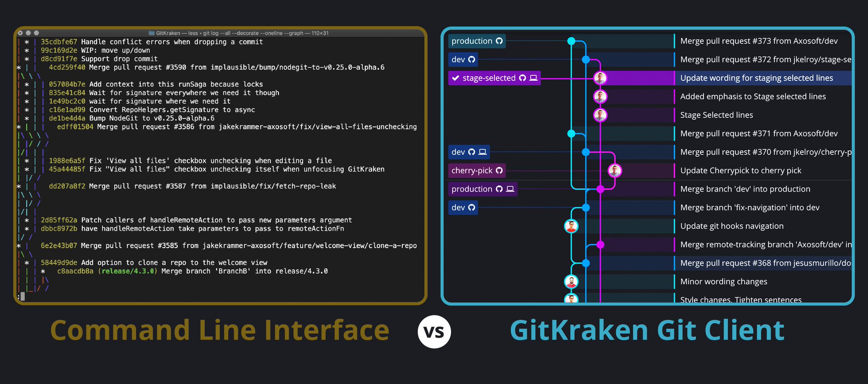The height and width of the screenshot is (384, 868).
Task: Select commit 'Merge branch 'fix-navigation' into dev'
Action: click(750, 207)
